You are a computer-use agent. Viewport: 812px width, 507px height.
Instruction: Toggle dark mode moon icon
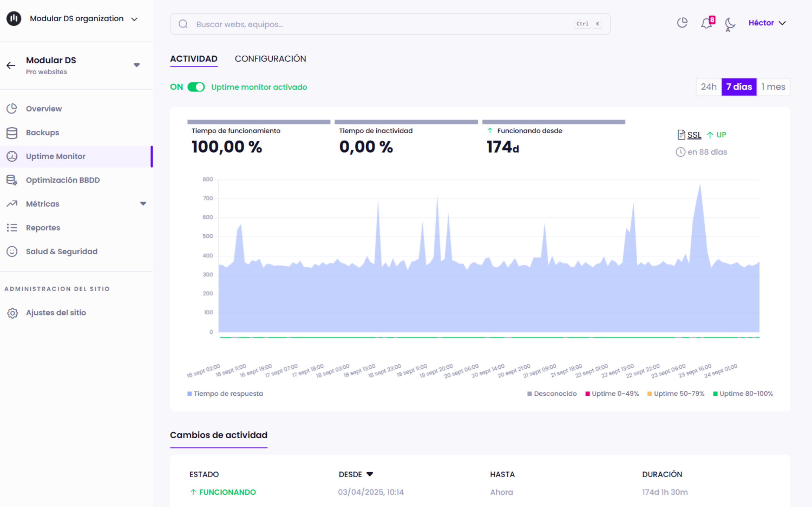tap(729, 23)
